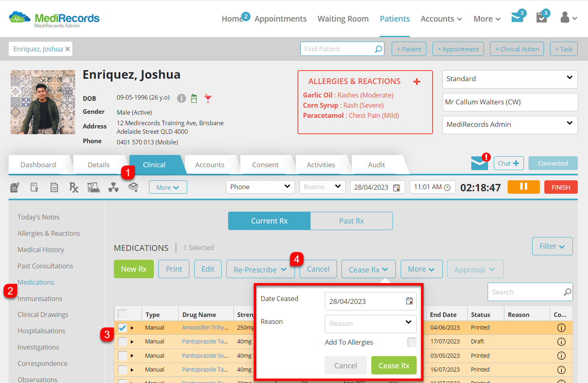Open the Reason dropdown
This screenshot has width=588, height=383.
point(371,324)
